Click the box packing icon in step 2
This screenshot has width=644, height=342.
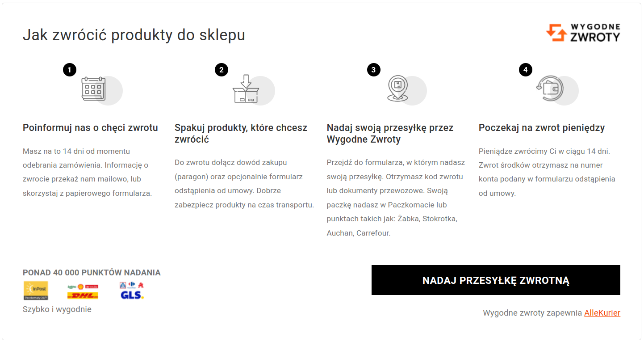coord(246,89)
